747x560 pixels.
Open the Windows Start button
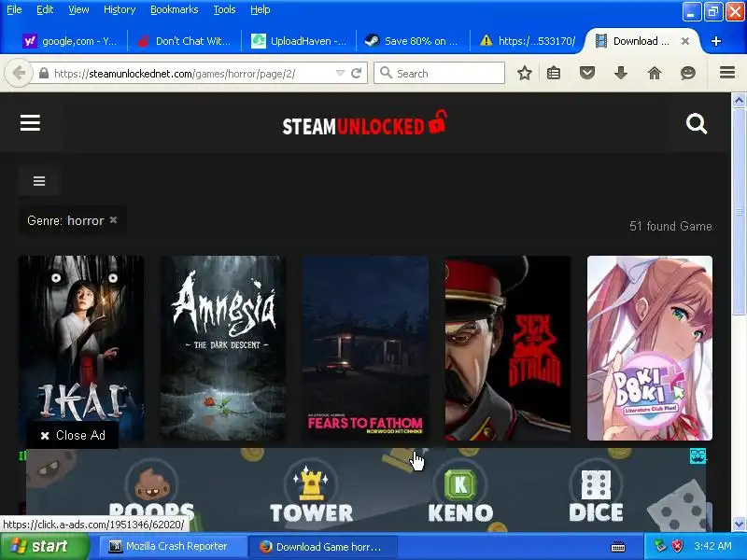click(45, 546)
